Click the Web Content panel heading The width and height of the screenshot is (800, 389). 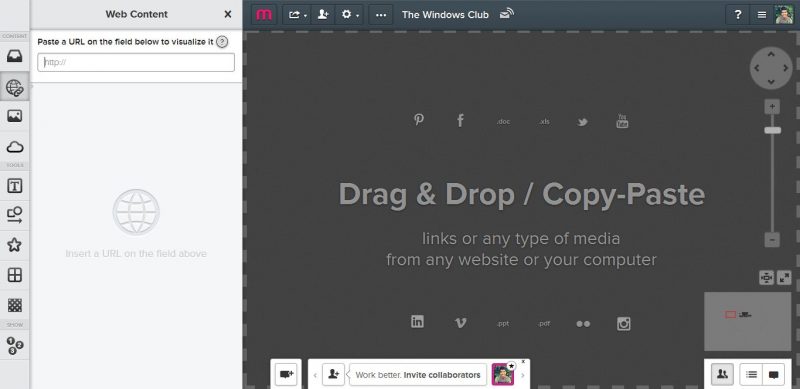136,14
